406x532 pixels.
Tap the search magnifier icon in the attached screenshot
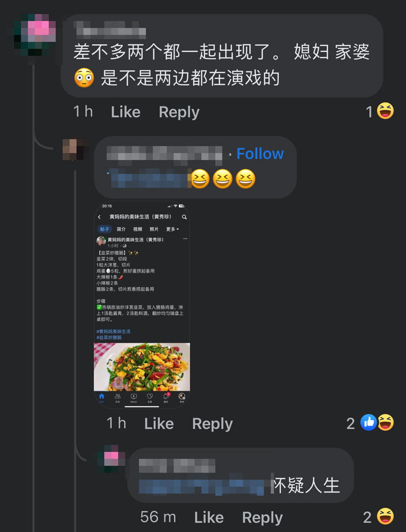point(184,217)
